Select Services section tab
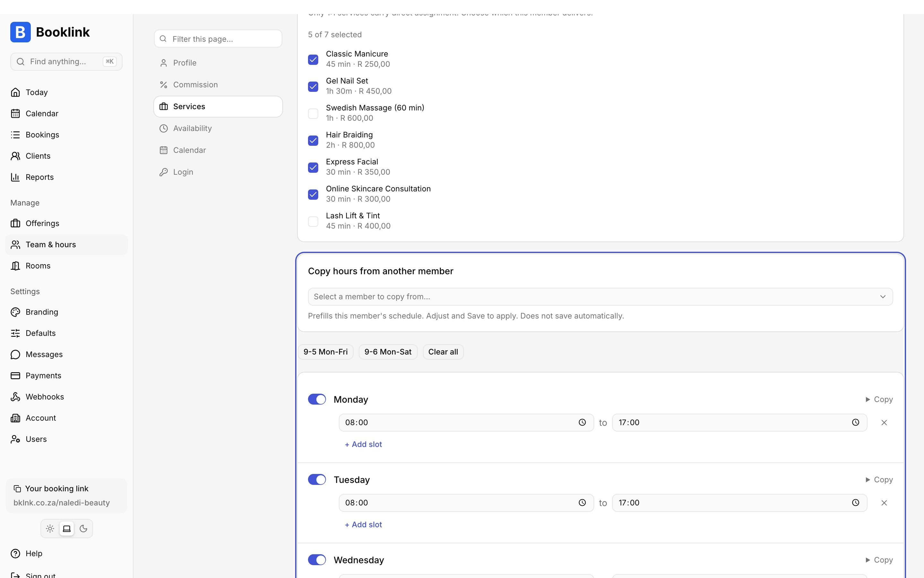This screenshot has width=924, height=578. point(218,107)
